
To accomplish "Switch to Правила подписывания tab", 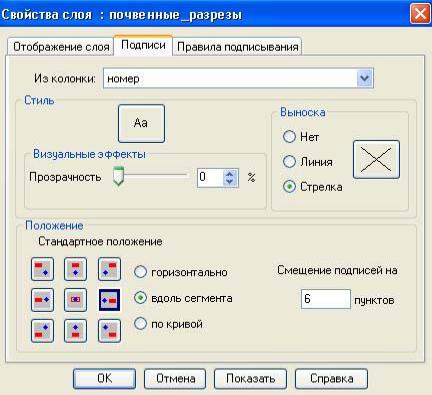I will coord(238,47).
